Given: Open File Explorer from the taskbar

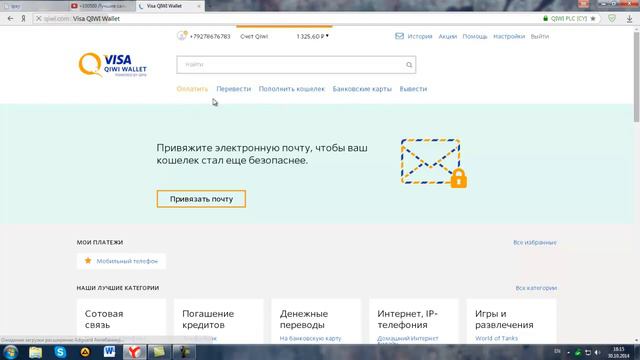Looking at the screenshot, I should [36, 352].
